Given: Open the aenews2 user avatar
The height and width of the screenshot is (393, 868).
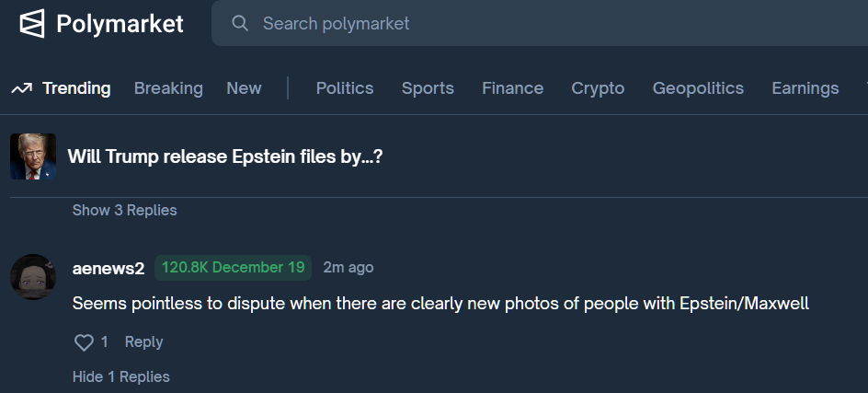Looking at the screenshot, I should pyautogui.click(x=33, y=276).
